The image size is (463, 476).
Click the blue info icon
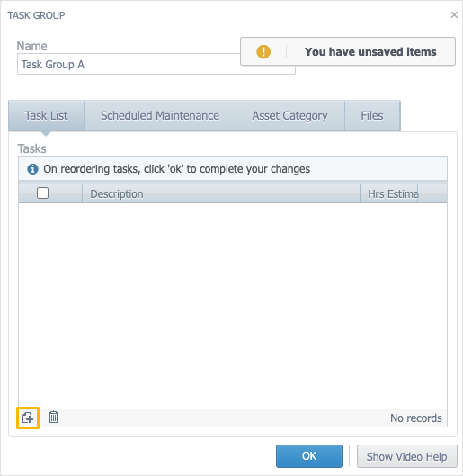pos(32,169)
